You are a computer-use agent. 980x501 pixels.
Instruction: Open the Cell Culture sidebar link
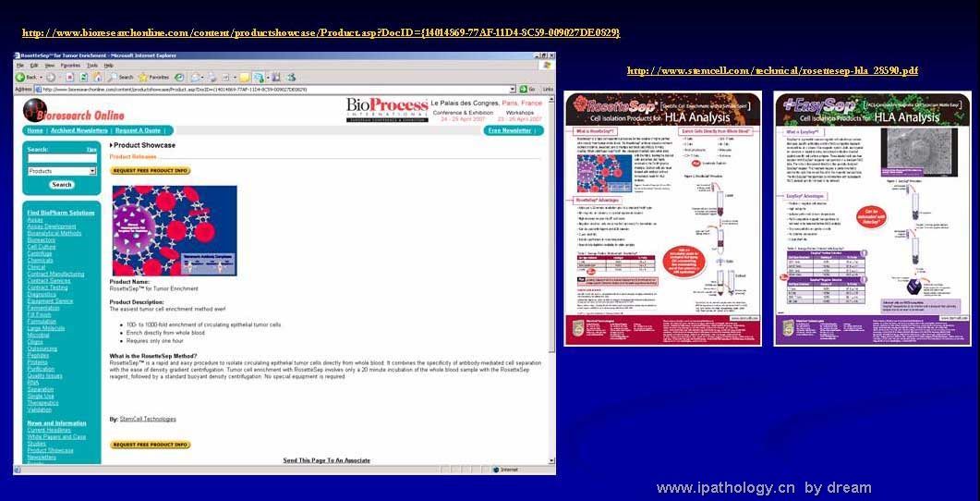click(x=42, y=247)
